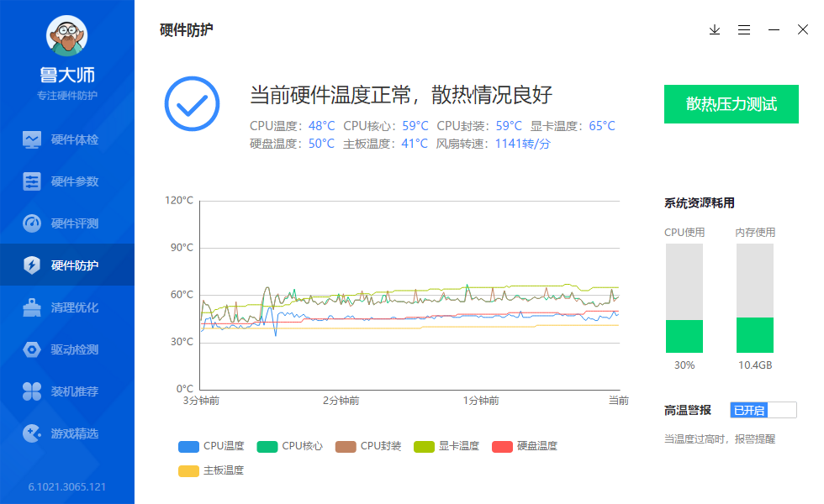Click the 清理优化 toolbox icon

tap(32, 307)
